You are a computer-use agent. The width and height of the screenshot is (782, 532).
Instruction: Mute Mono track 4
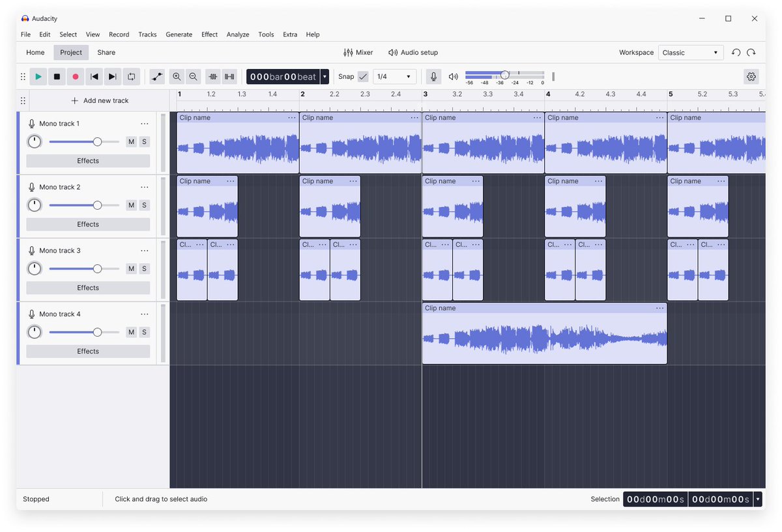pos(131,332)
